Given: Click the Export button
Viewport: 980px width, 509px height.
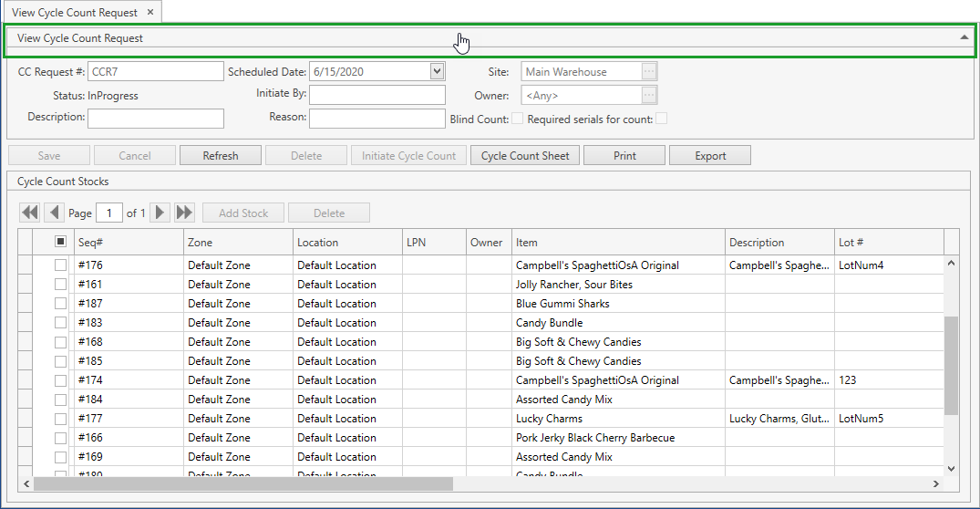Looking at the screenshot, I should coord(710,156).
